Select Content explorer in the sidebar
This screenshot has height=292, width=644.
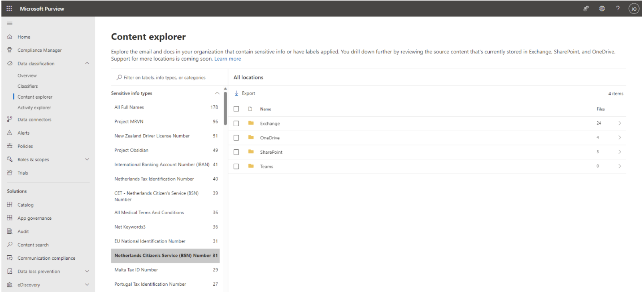click(35, 97)
